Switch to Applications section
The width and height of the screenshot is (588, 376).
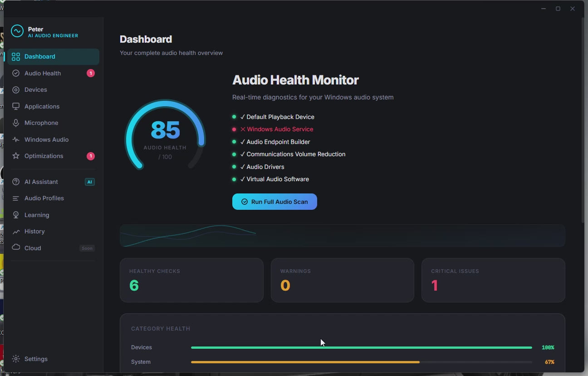point(54,106)
